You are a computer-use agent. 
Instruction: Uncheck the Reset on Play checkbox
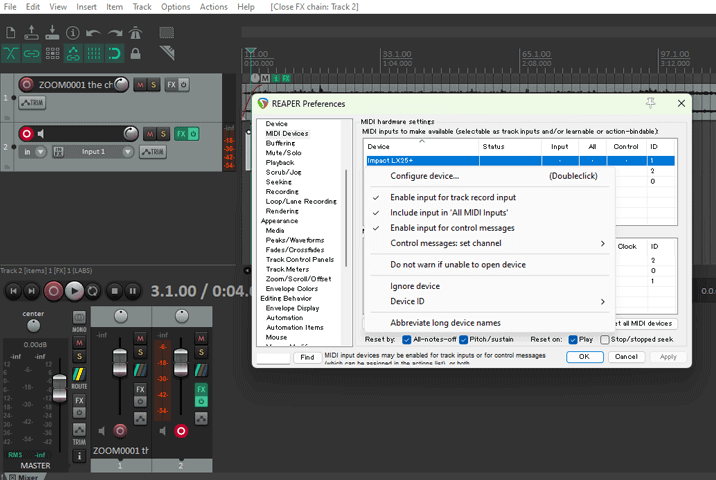573,340
